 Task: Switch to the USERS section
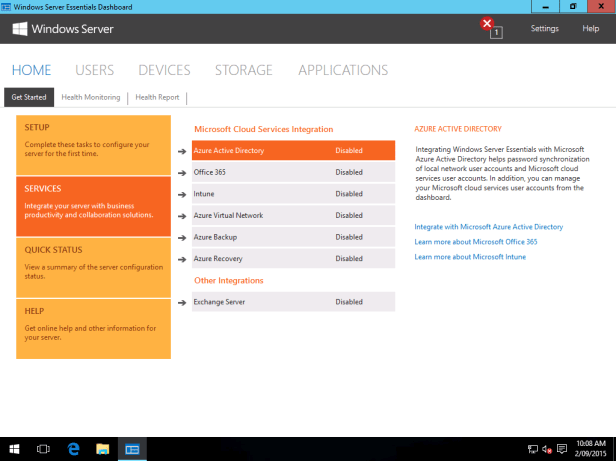coord(94,70)
